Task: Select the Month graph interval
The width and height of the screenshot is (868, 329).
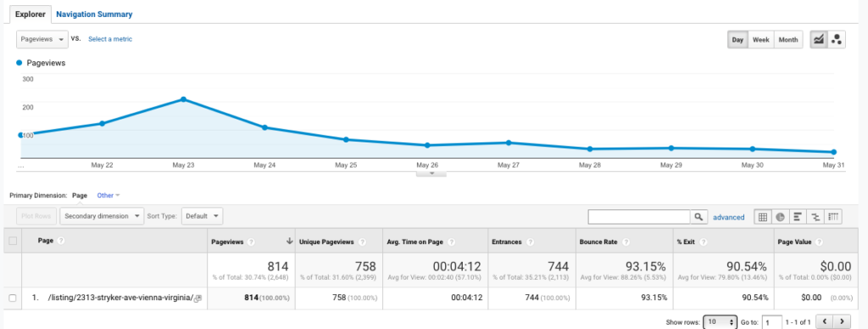Action: pyautogui.click(x=787, y=40)
